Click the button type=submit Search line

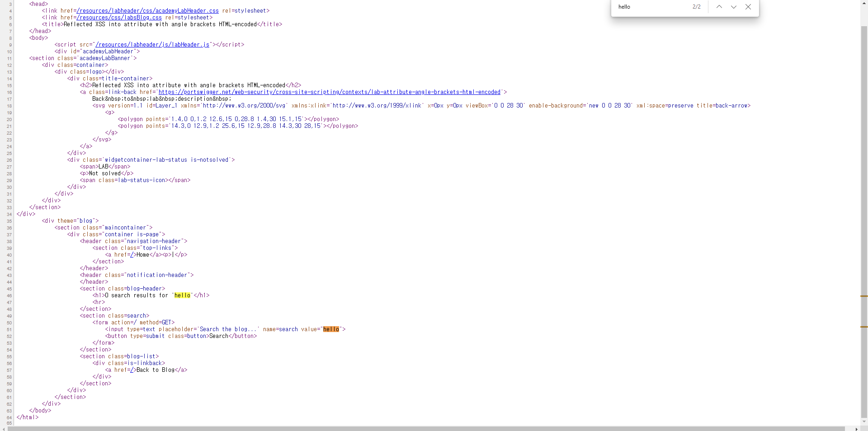tap(181, 336)
